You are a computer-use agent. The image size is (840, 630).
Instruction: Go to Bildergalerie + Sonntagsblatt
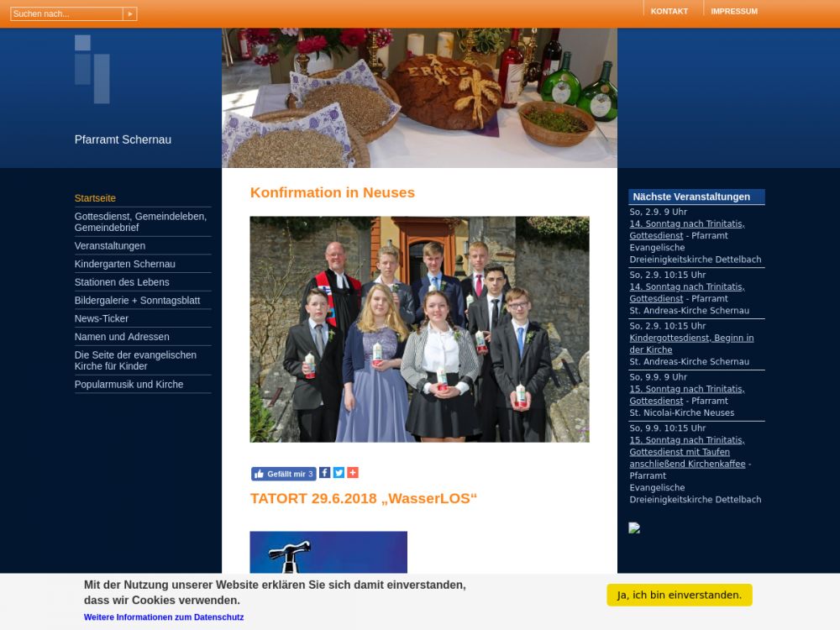tap(137, 301)
